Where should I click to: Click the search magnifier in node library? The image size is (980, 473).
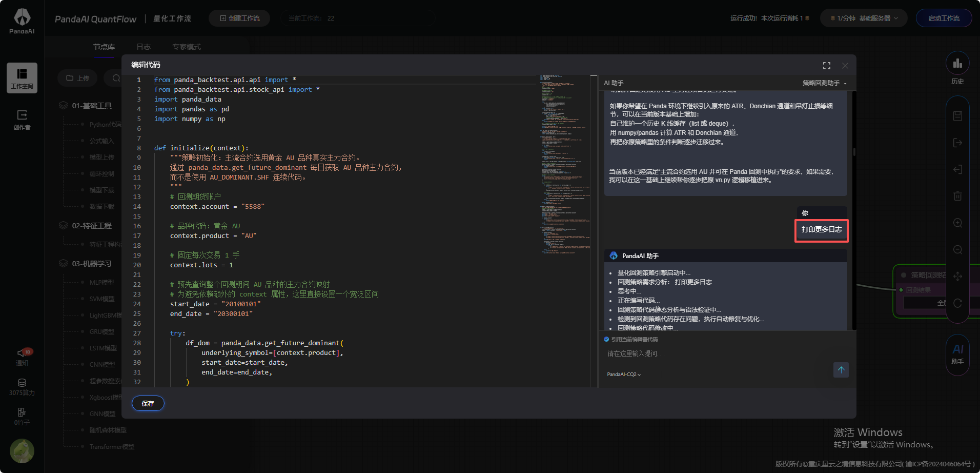click(116, 78)
